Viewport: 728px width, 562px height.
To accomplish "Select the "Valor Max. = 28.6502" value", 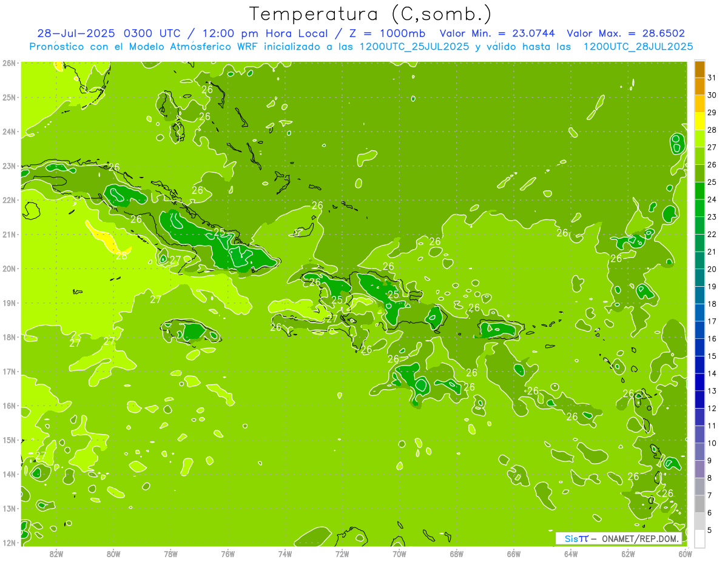I will click(626, 33).
